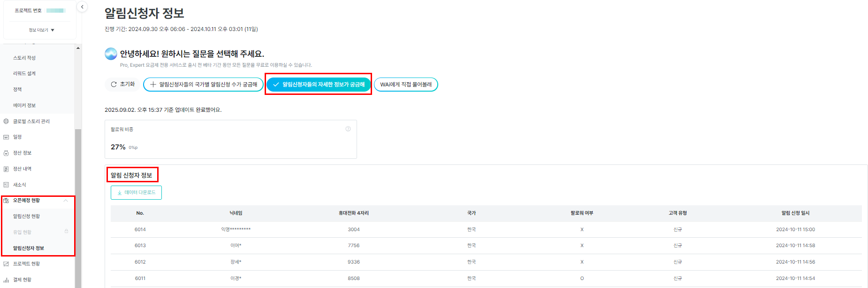868x288 pixels.
Task: Click the help icon in 팔로워 비중 card
Action: pos(348,129)
